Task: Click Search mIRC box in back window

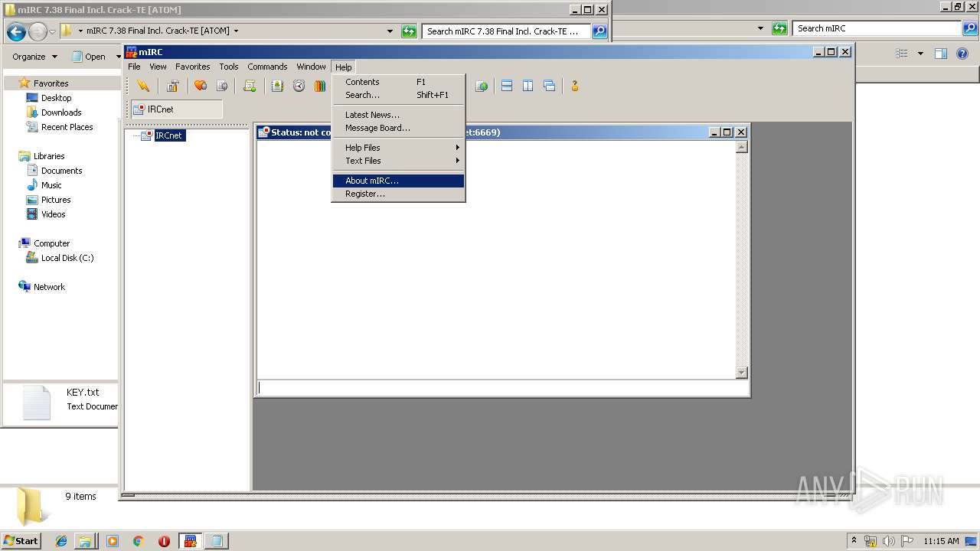Action: [x=877, y=28]
